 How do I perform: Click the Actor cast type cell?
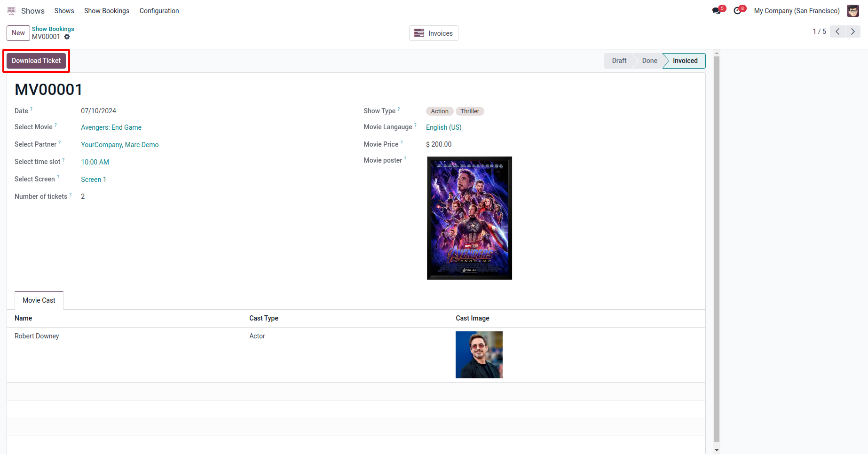pyautogui.click(x=257, y=336)
